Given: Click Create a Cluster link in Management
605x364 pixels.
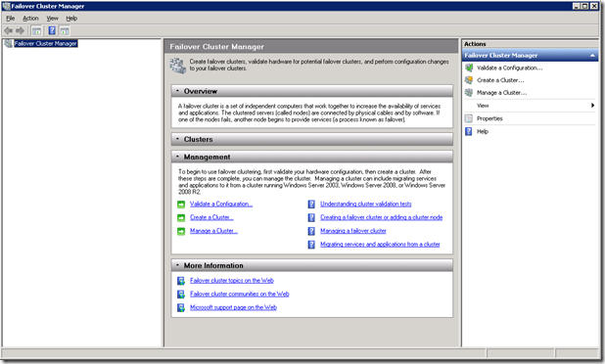Looking at the screenshot, I should (211, 217).
